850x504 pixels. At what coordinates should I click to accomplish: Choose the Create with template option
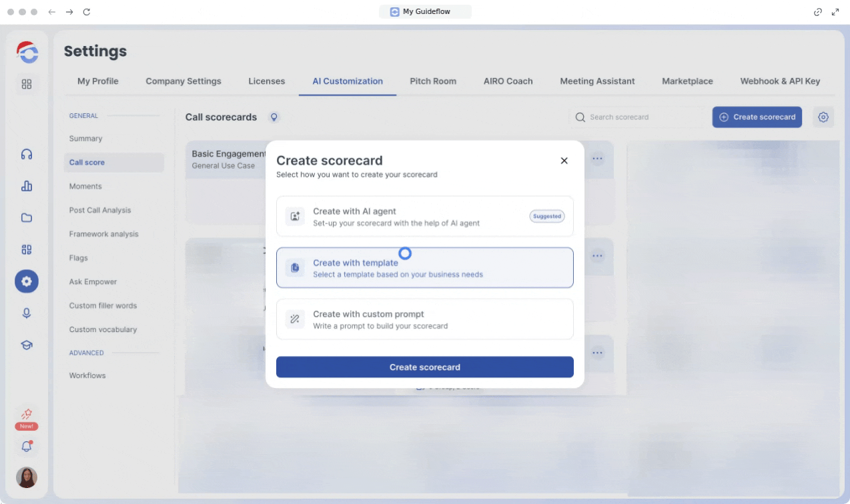(424, 268)
